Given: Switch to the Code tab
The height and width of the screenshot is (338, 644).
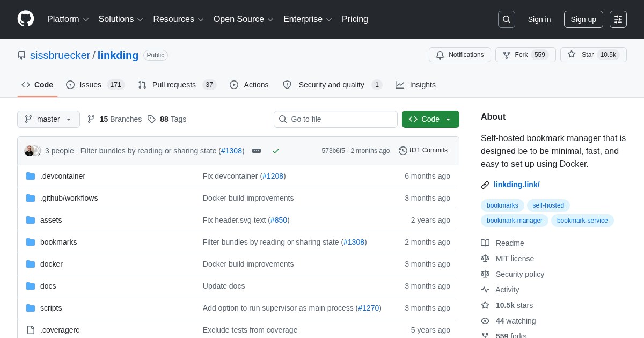Looking at the screenshot, I should [38, 85].
